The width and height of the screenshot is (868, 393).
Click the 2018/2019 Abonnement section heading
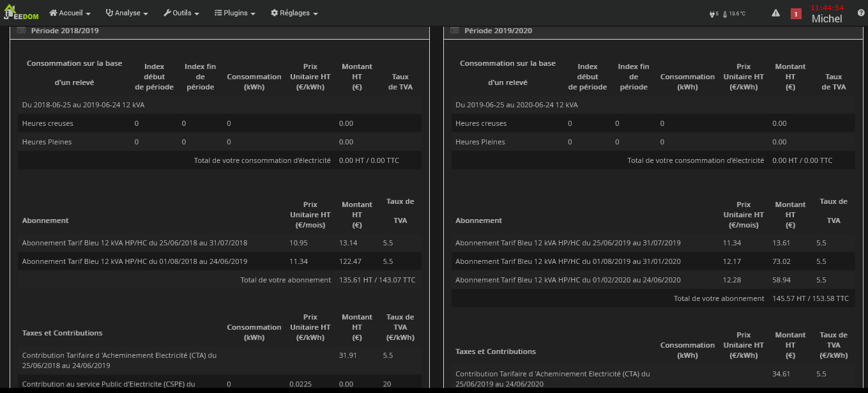pyautogui.click(x=45, y=220)
